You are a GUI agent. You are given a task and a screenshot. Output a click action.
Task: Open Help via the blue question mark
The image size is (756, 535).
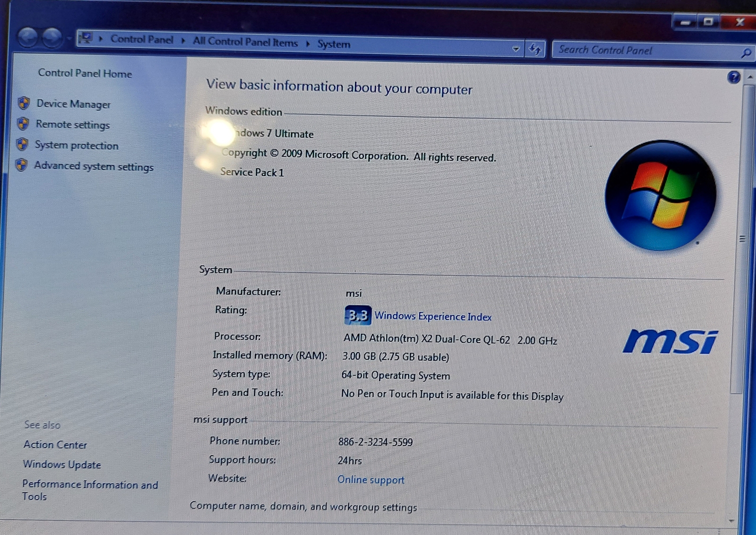(733, 77)
